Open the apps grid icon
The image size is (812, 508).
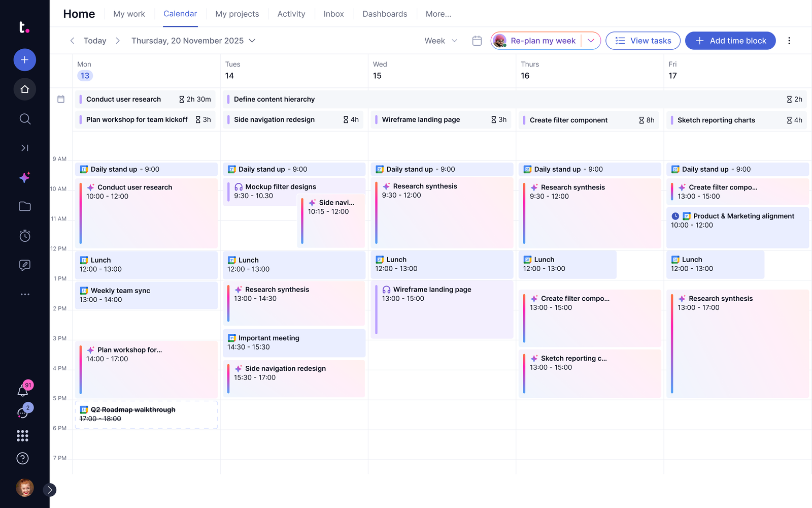coord(23,435)
